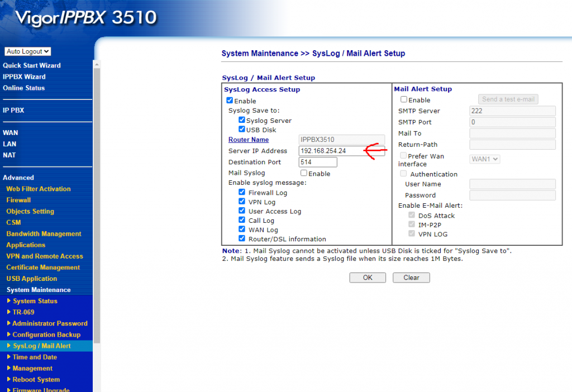This screenshot has height=392, width=572.
Task: Open the IP PBX menu
Action: [x=13, y=110]
